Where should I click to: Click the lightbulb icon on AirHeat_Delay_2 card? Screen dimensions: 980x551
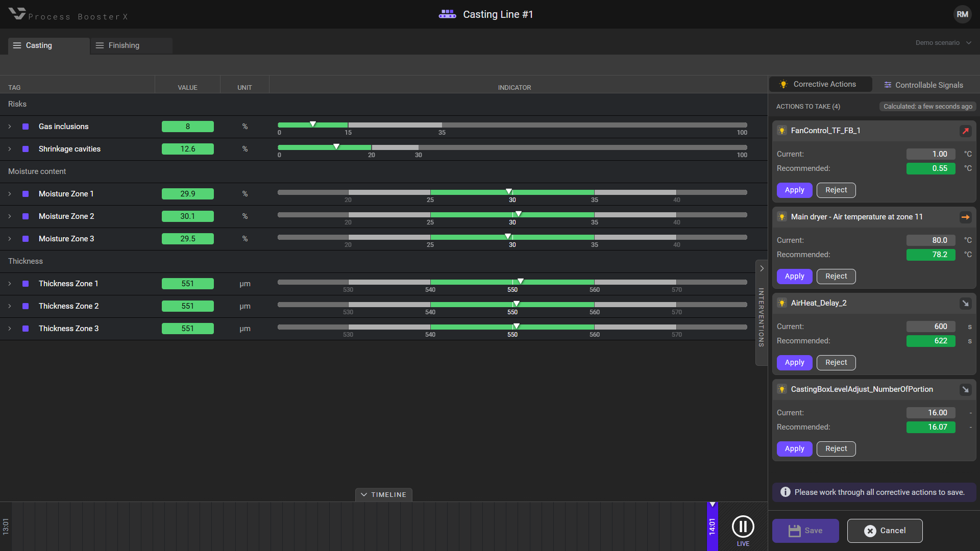(782, 304)
